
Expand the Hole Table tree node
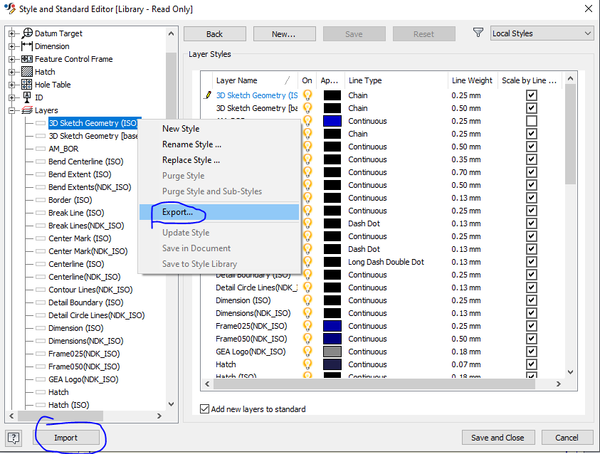12,85
